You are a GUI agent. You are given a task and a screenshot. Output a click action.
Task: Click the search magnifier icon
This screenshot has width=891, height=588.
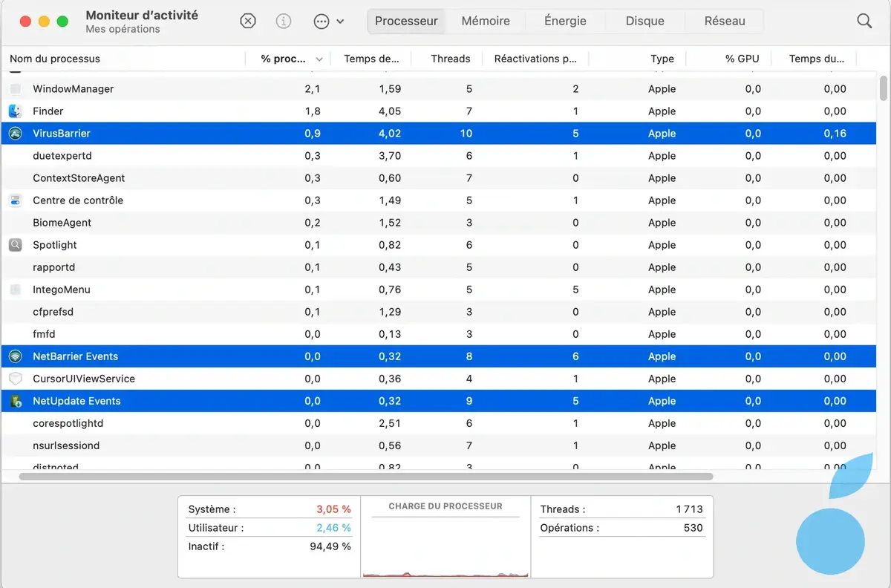(864, 22)
